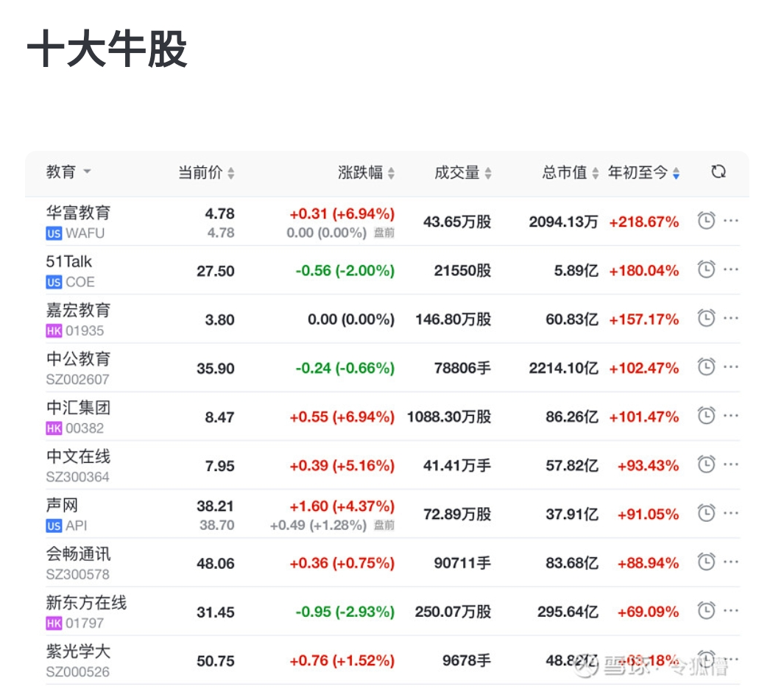
Task: Click the US market badge beside WAFU
Action: pos(54,233)
